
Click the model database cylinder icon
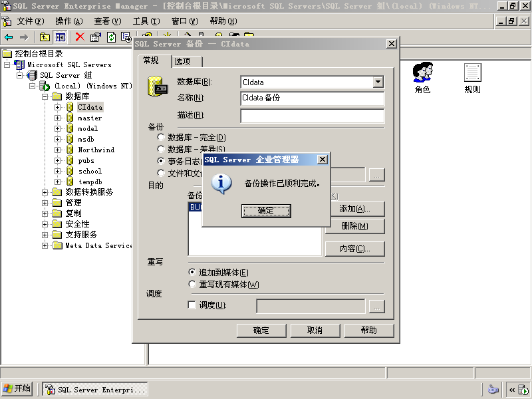point(70,128)
